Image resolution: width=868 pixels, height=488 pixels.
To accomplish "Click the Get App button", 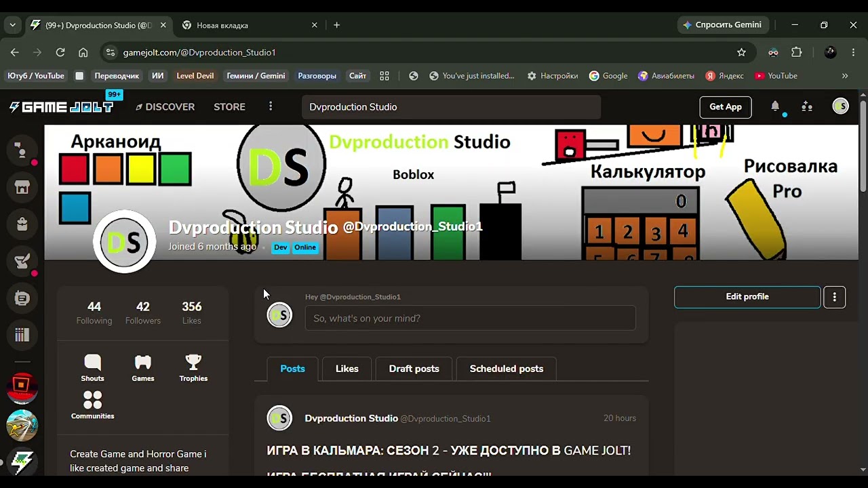I will (726, 106).
